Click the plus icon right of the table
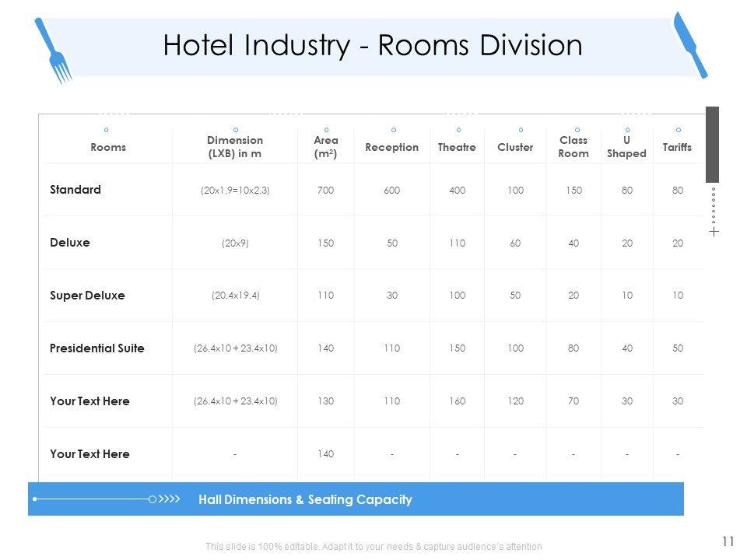 pos(714,232)
